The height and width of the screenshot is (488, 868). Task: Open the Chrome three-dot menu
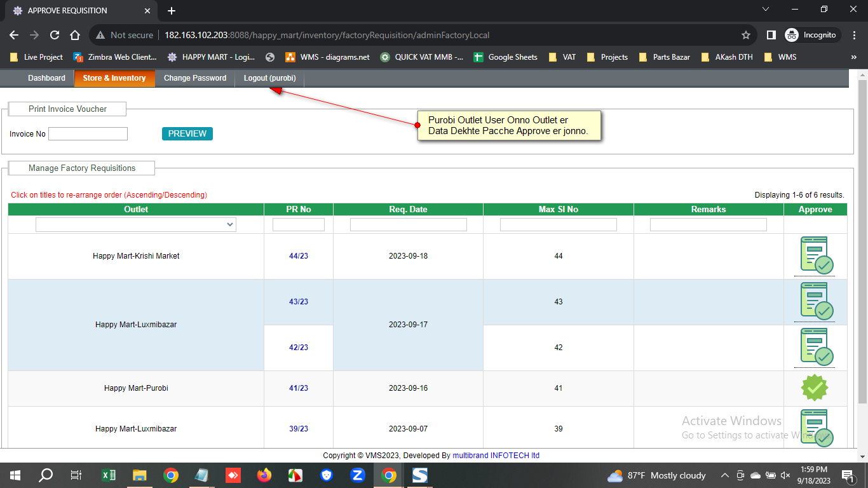854,35
